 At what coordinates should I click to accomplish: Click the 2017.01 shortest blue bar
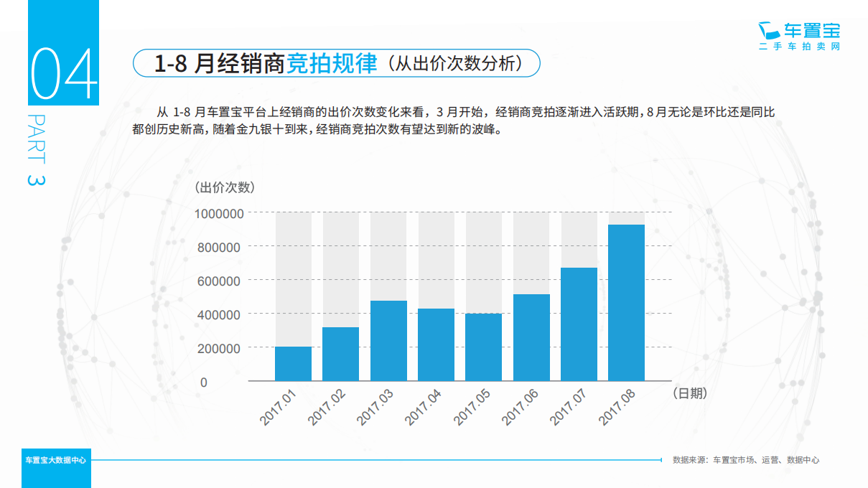292,362
